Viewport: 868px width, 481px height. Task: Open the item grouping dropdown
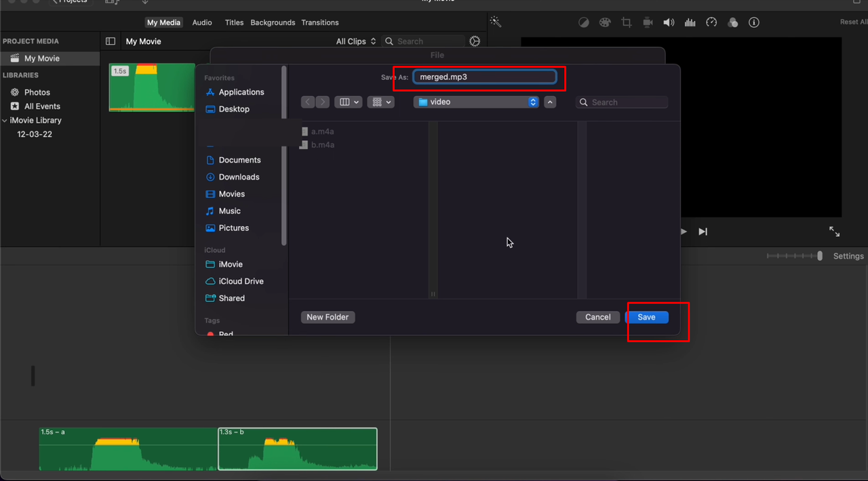pyautogui.click(x=380, y=102)
